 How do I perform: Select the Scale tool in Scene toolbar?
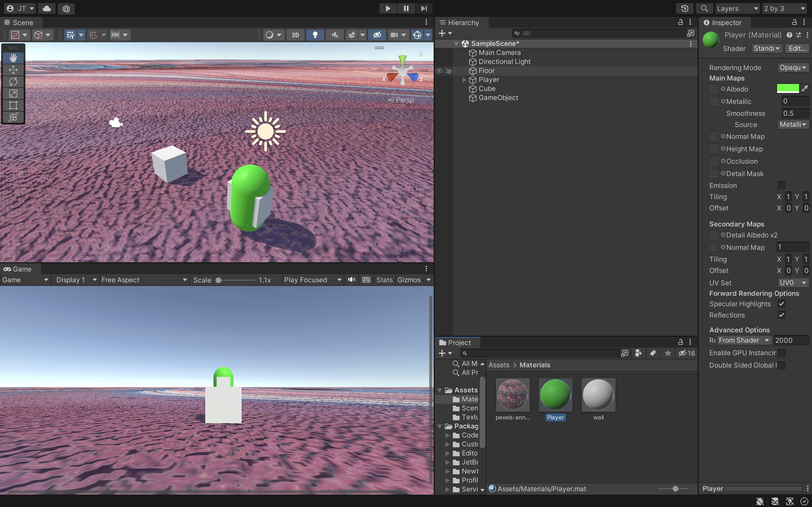(x=13, y=94)
